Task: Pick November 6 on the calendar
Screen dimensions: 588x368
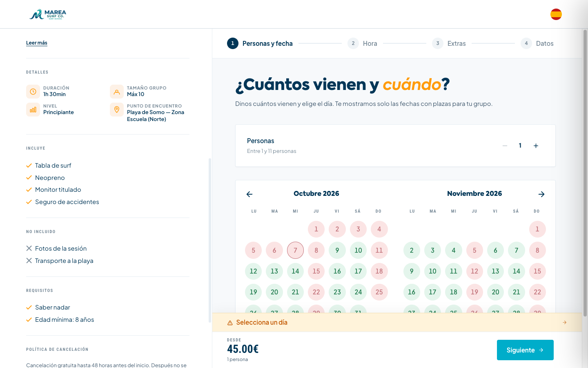Action: tap(495, 250)
